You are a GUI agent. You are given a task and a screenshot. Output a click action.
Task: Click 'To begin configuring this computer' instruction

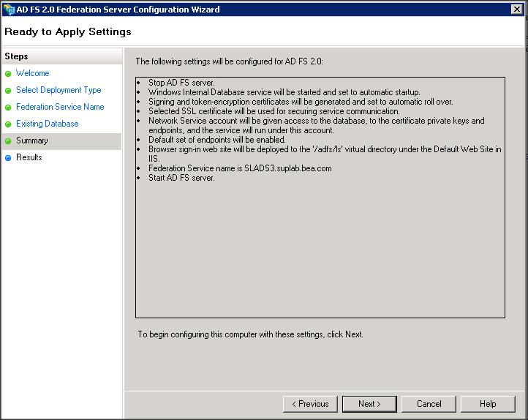pos(250,334)
